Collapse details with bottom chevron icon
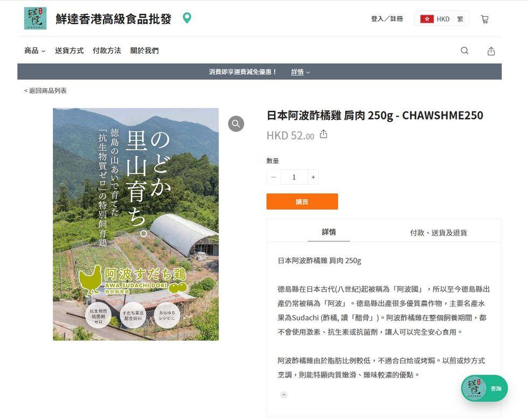Viewport: 529px width, 420px height. [x=284, y=395]
